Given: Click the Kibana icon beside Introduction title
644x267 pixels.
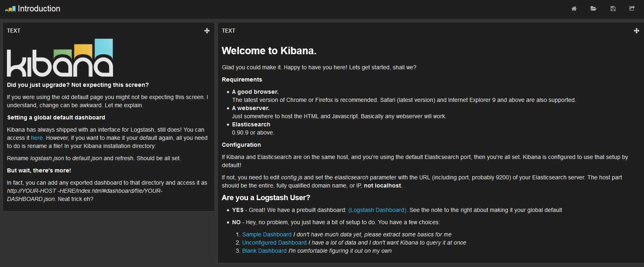Looking at the screenshot, I should pos(10,9).
